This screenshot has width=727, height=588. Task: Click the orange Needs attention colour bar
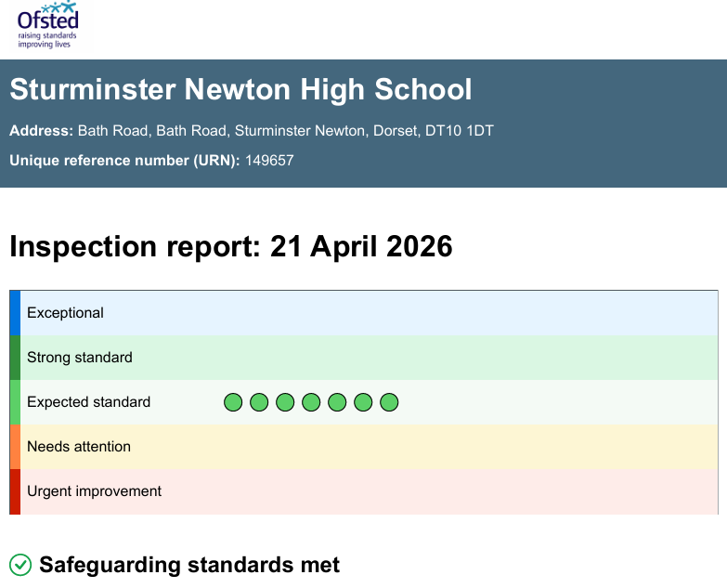tap(15, 447)
